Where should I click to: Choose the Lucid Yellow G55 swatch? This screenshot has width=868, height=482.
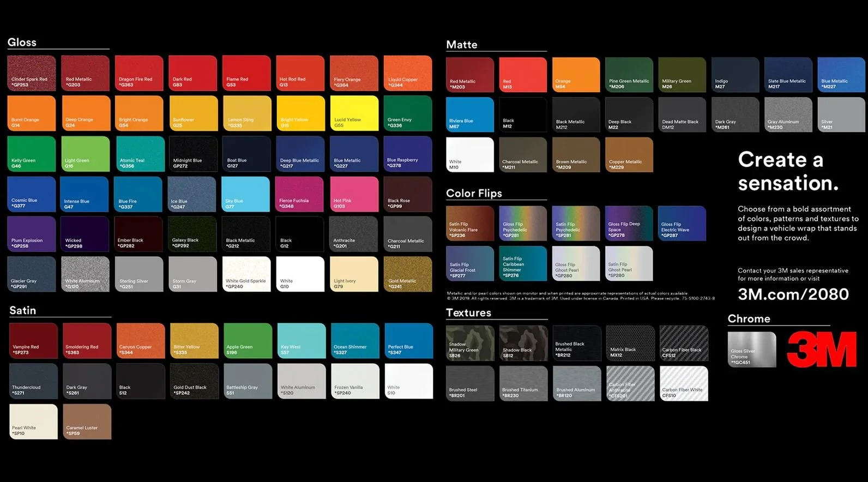pyautogui.click(x=354, y=113)
